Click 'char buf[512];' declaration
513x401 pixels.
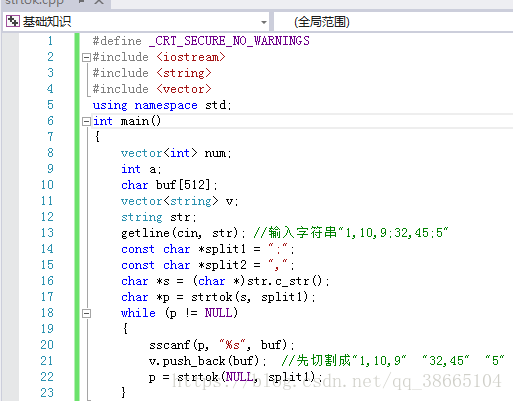169,185
